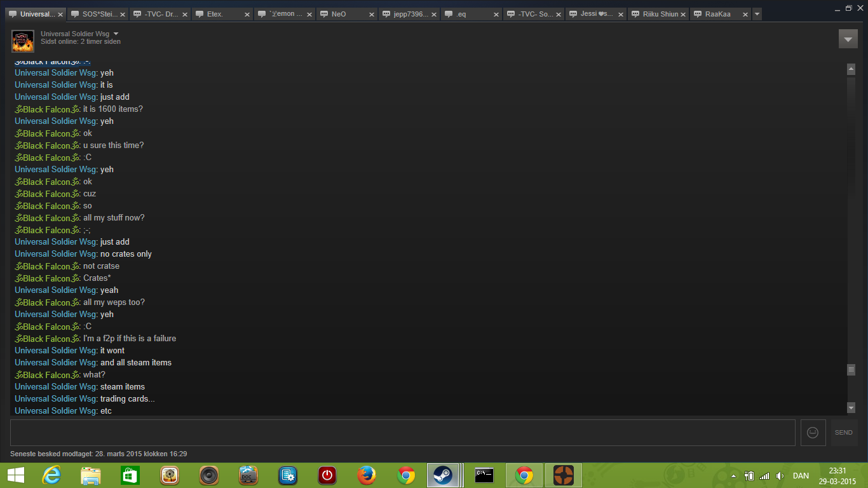Open the Windows Store taskbar icon
This screenshot has height=488, width=868.
130,475
